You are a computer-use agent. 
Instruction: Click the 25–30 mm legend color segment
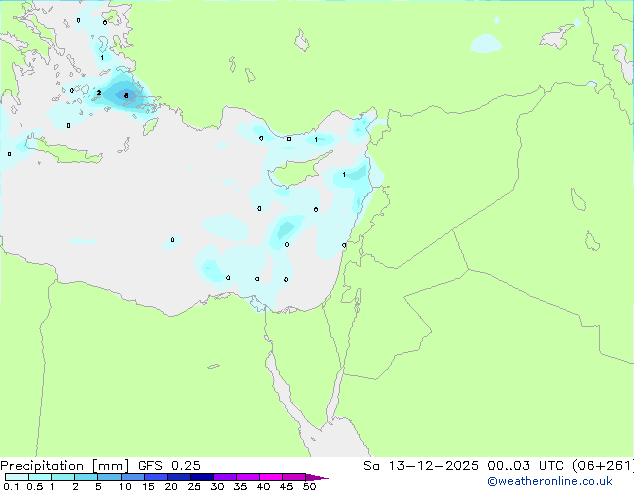click(202, 477)
